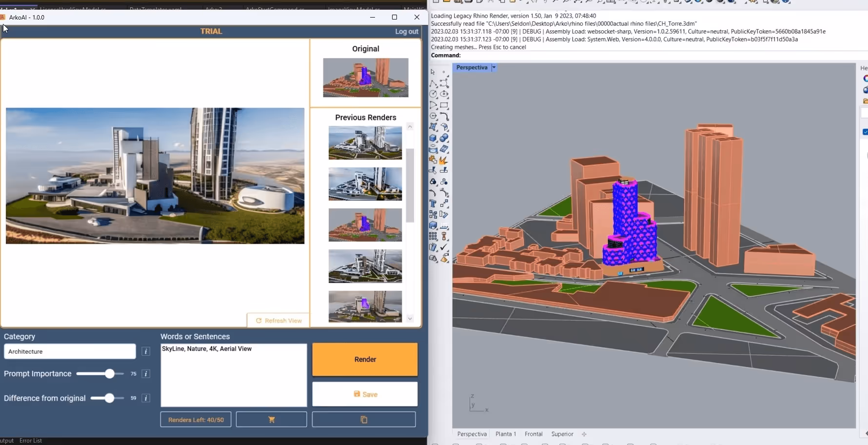
Task: Select the Rhino circle tool
Action: click(x=433, y=94)
